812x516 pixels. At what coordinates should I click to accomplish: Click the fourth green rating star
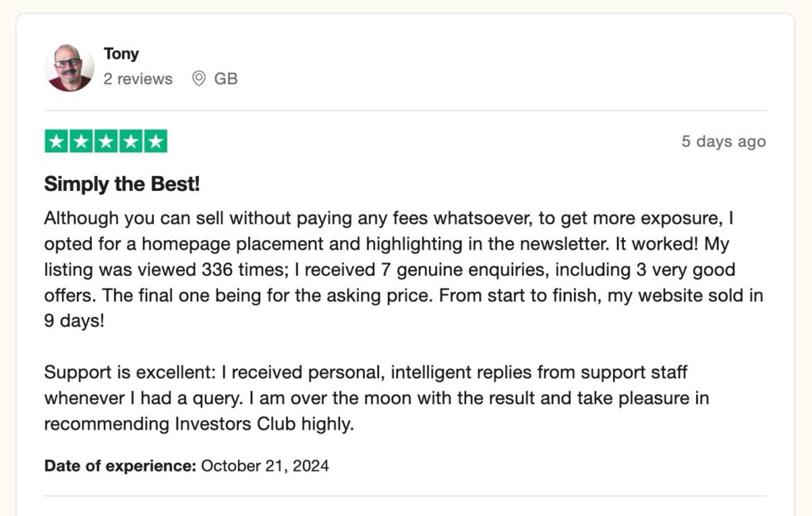point(131,142)
